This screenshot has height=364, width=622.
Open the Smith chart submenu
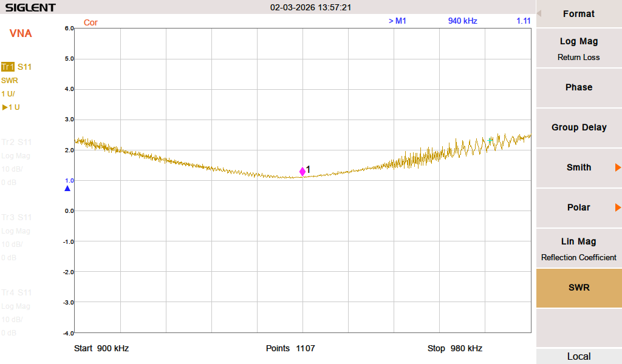point(578,167)
